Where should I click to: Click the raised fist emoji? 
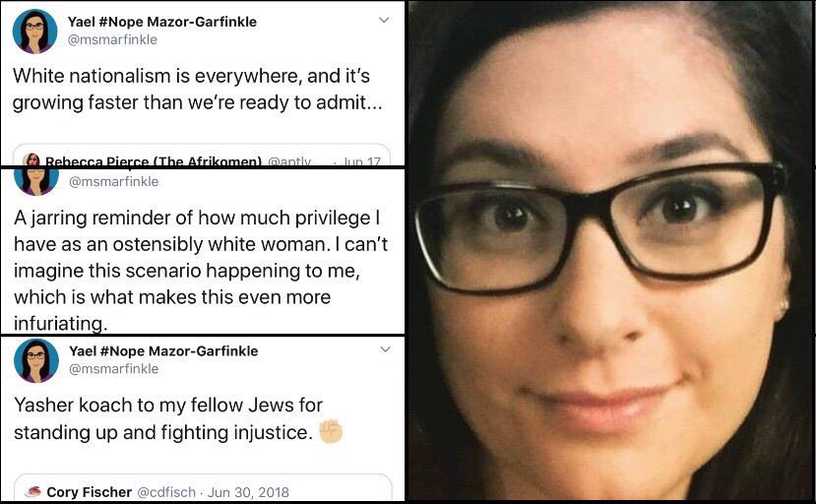click(331, 431)
